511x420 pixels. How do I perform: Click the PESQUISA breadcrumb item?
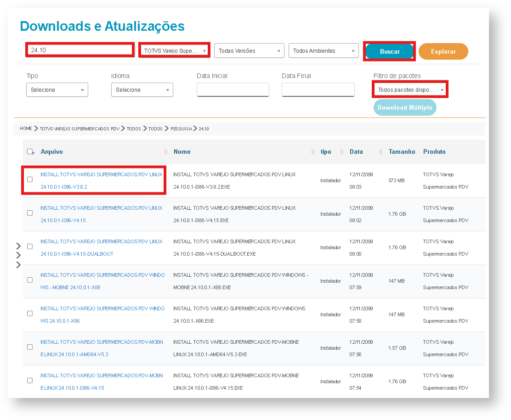pyautogui.click(x=181, y=129)
